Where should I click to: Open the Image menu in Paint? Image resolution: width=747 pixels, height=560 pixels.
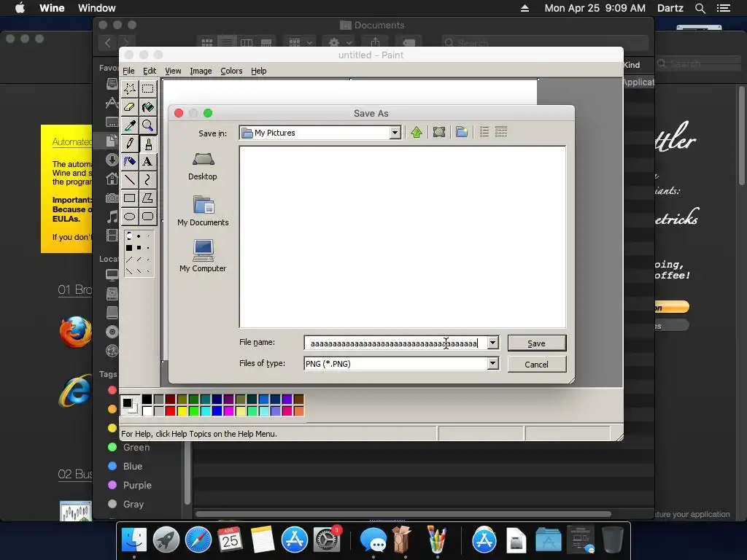tap(201, 71)
